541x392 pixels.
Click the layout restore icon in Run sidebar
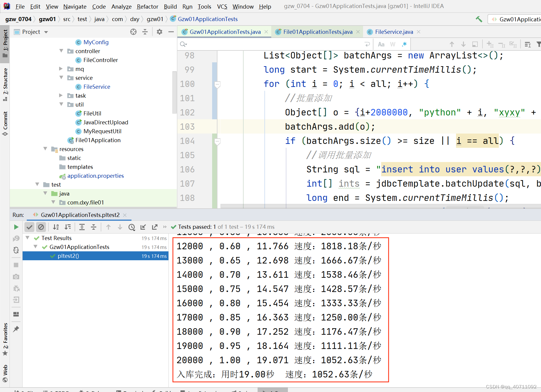pyautogui.click(x=16, y=314)
